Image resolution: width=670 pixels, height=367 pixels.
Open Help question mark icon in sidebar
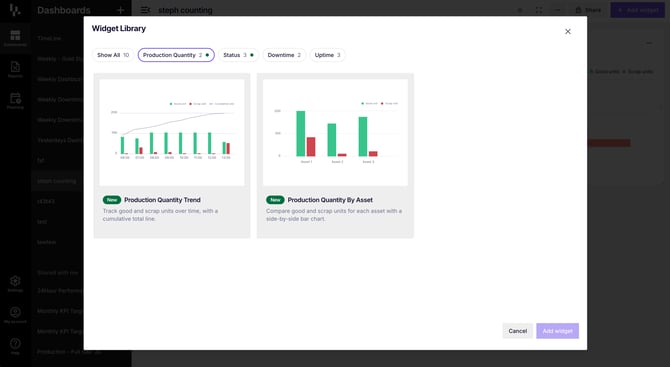click(15, 346)
